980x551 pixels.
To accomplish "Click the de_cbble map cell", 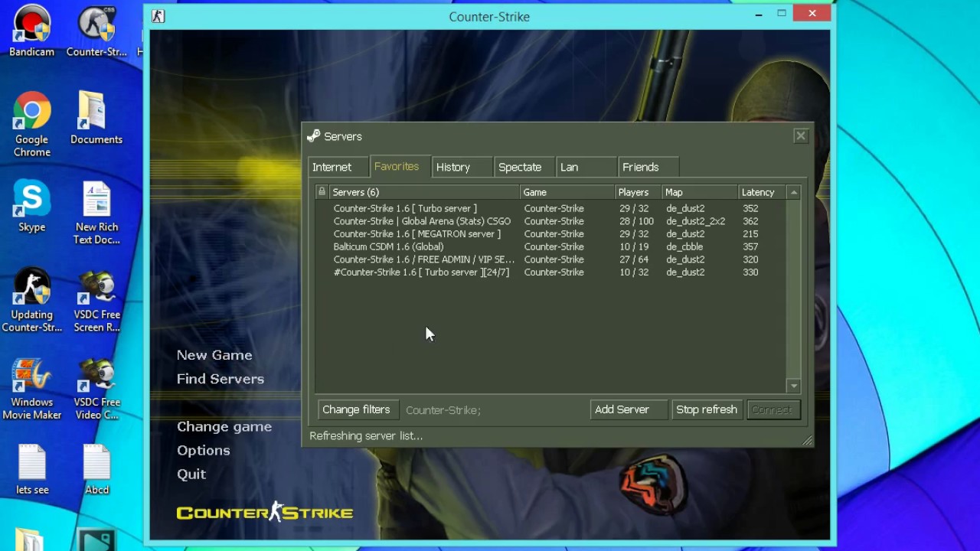I will pos(684,246).
